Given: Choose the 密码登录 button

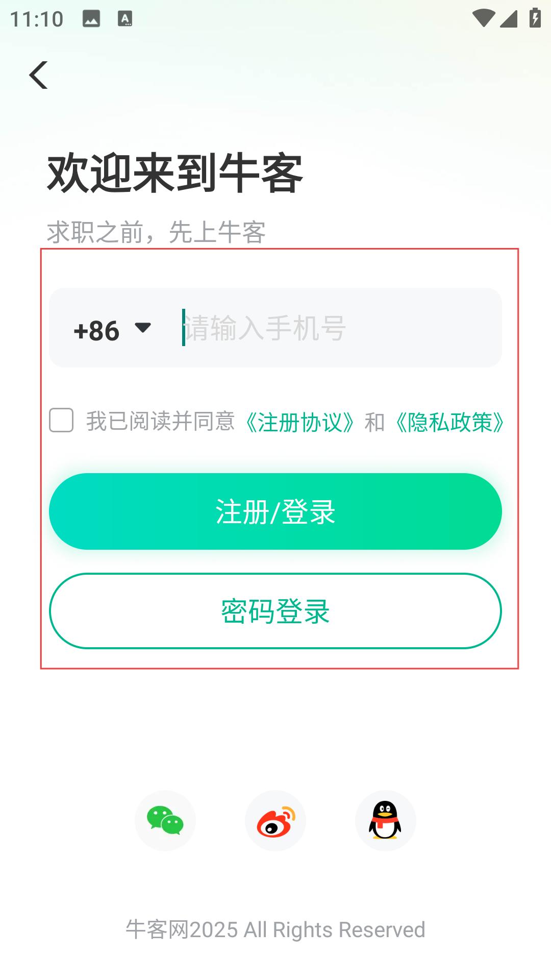Looking at the screenshot, I should [x=275, y=611].
